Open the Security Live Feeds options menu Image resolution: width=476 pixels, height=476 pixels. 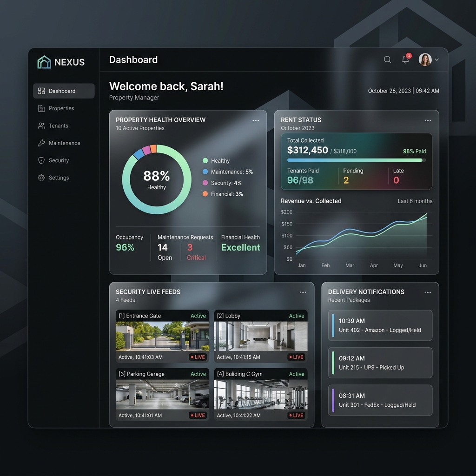tap(303, 292)
